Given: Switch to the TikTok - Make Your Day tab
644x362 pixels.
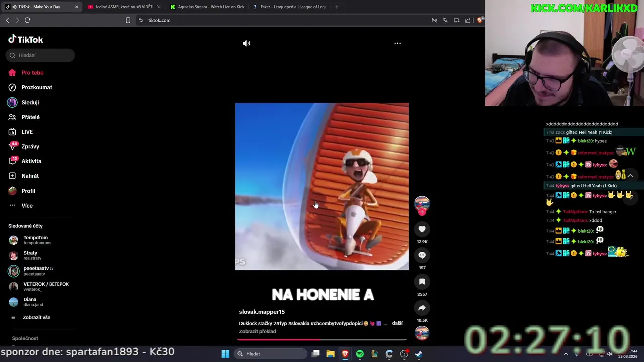Looking at the screenshot, I should pyautogui.click(x=39, y=7).
